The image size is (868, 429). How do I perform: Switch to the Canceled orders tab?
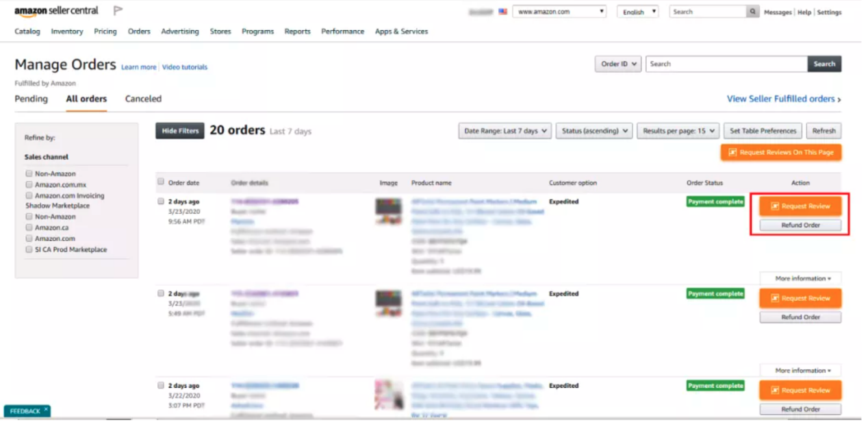[x=143, y=99]
